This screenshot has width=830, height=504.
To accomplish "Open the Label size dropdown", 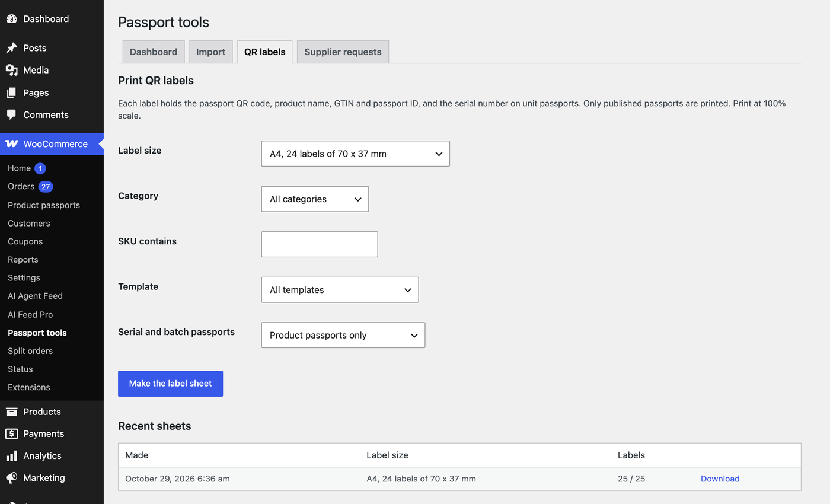I will coord(355,154).
